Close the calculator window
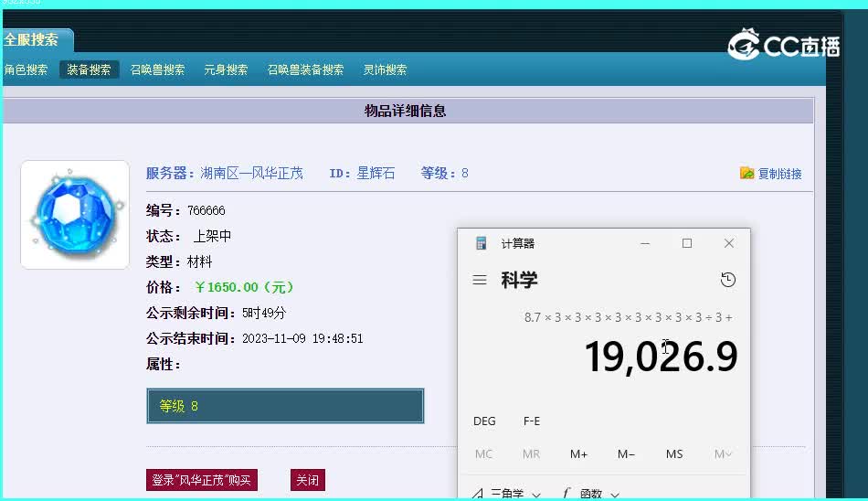Viewport: 868px width, 501px height. (728, 243)
